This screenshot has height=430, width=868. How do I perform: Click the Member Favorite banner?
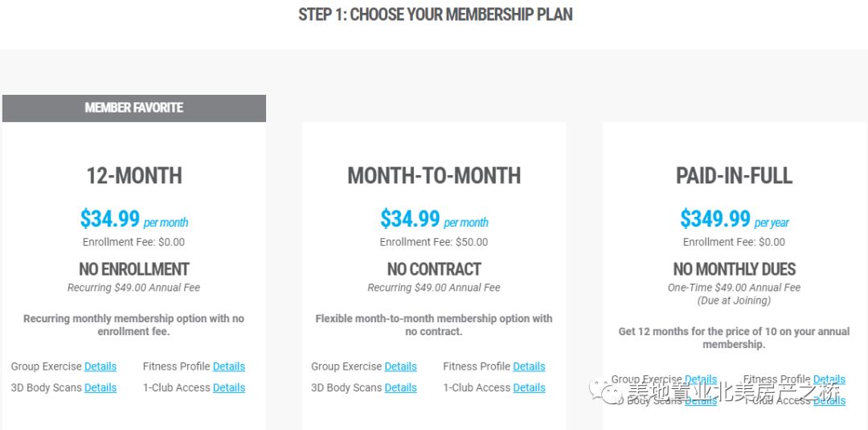coord(134,108)
